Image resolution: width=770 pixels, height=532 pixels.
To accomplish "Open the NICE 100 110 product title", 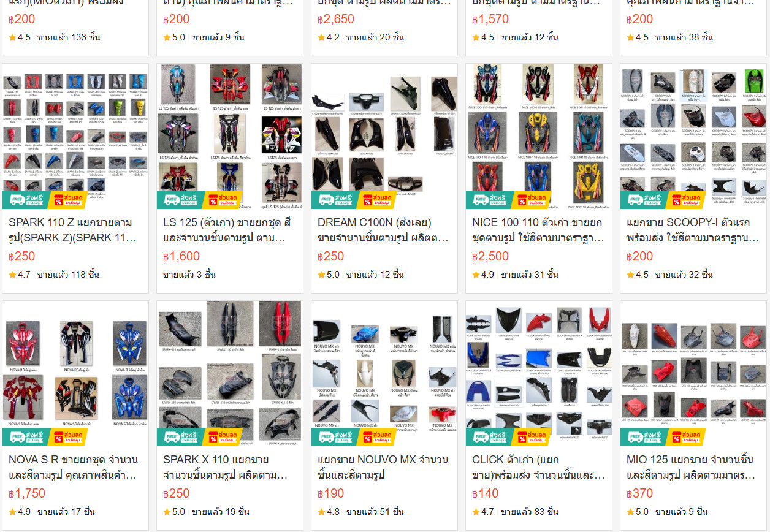I will (538, 230).
